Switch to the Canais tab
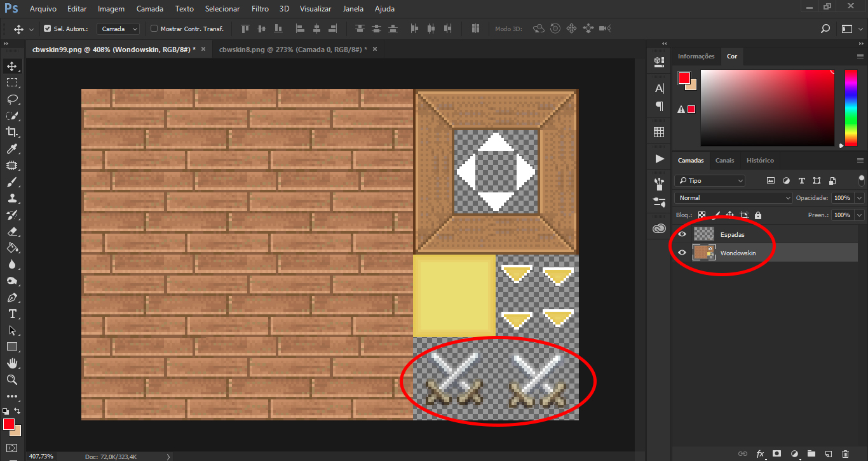The height and width of the screenshot is (461, 868). [725, 161]
